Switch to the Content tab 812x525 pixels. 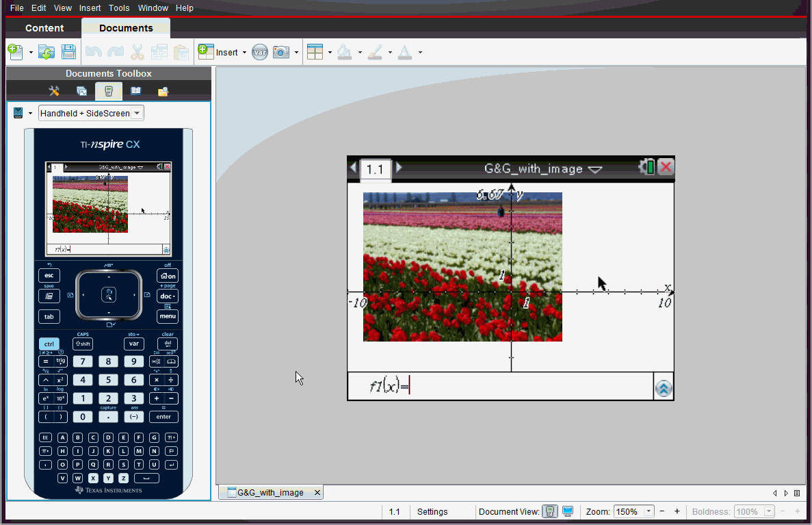click(44, 28)
